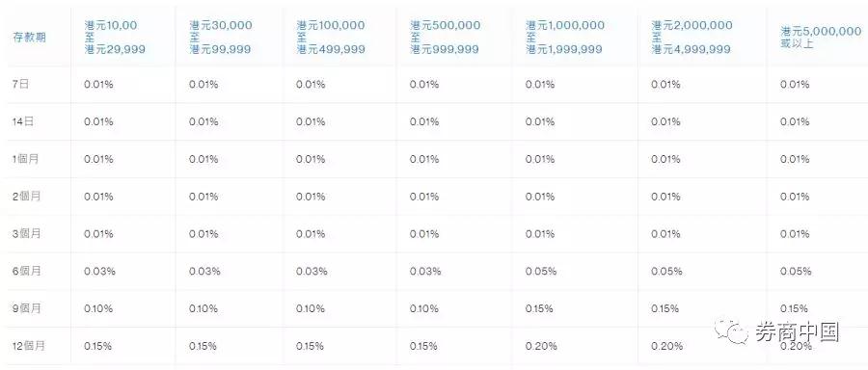Screen dimensions: 868x370
Task: Click the 3個月 row label
Action: [x=26, y=234]
